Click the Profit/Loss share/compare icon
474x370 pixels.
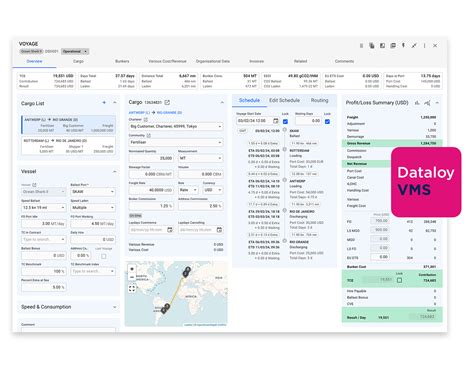tap(427, 103)
